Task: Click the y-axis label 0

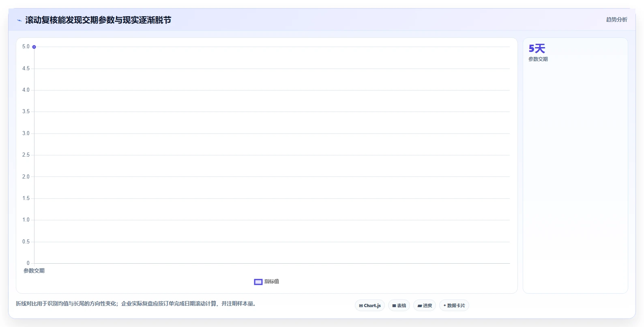Action: click(x=28, y=263)
